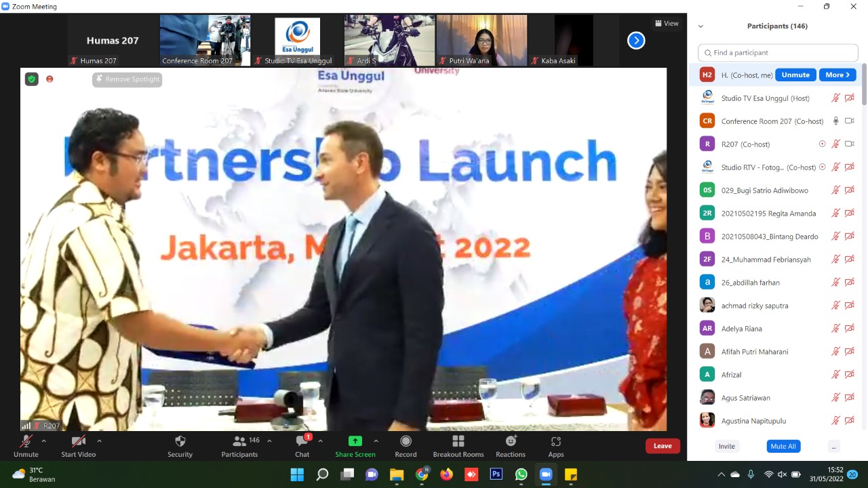Open Photoshop from the taskbar

tap(496, 474)
